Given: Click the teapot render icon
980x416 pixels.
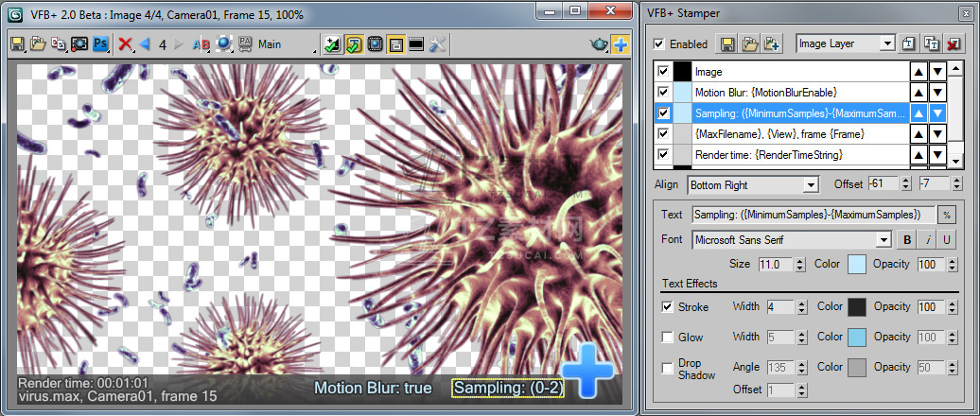Looking at the screenshot, I should [599, 44].
